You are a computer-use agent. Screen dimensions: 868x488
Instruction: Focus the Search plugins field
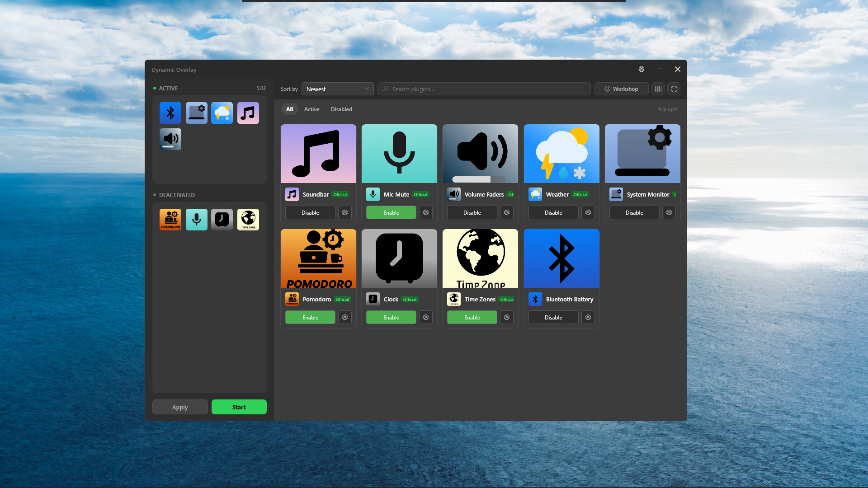click(484, 89)
